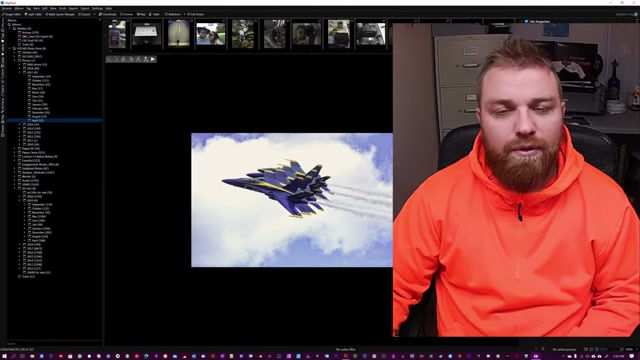Collapse the Phones album node

[15, 60]
